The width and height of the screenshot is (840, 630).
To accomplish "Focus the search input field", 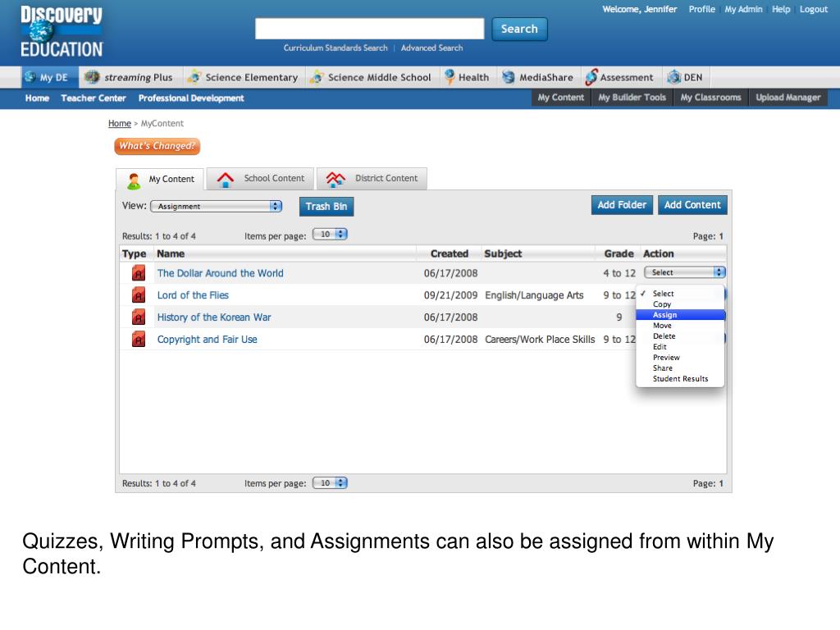I will (370, 29).
